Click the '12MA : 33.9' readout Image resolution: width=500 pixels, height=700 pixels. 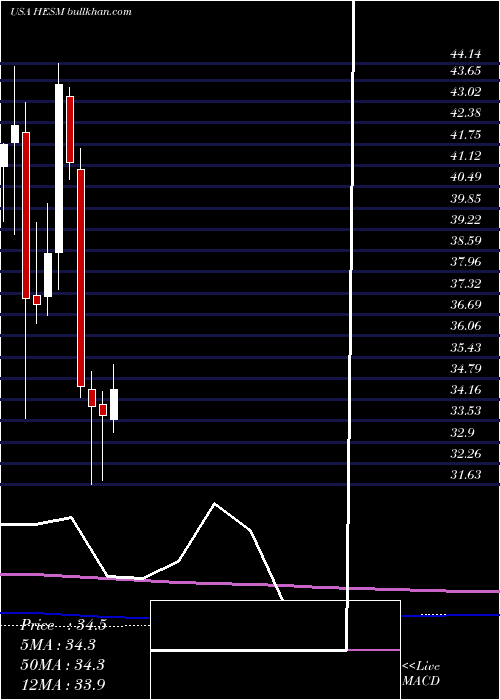[x=62, y=684]
